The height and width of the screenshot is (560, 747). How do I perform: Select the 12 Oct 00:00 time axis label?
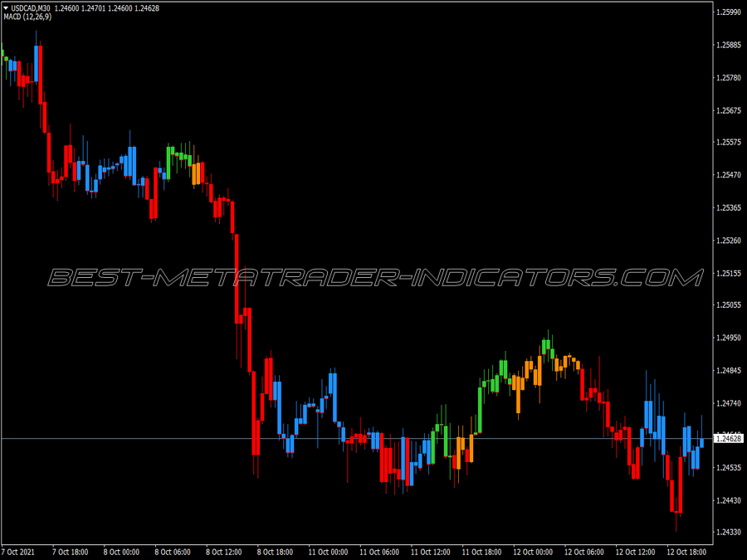point(533,553)
